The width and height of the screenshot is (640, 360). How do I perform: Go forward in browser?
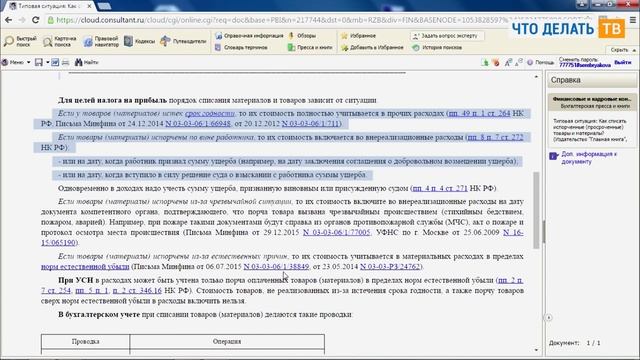tap(22, 20)
